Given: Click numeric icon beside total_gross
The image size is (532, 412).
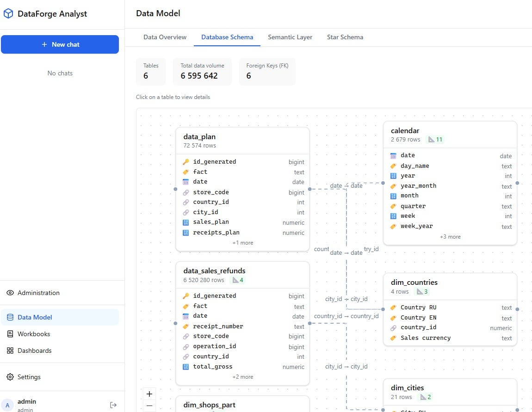Looking at the screenshot, I should [186, 367].
